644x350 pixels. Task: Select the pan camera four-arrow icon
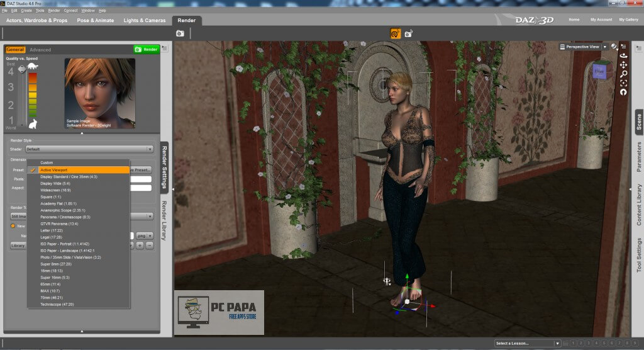point(623,64)
